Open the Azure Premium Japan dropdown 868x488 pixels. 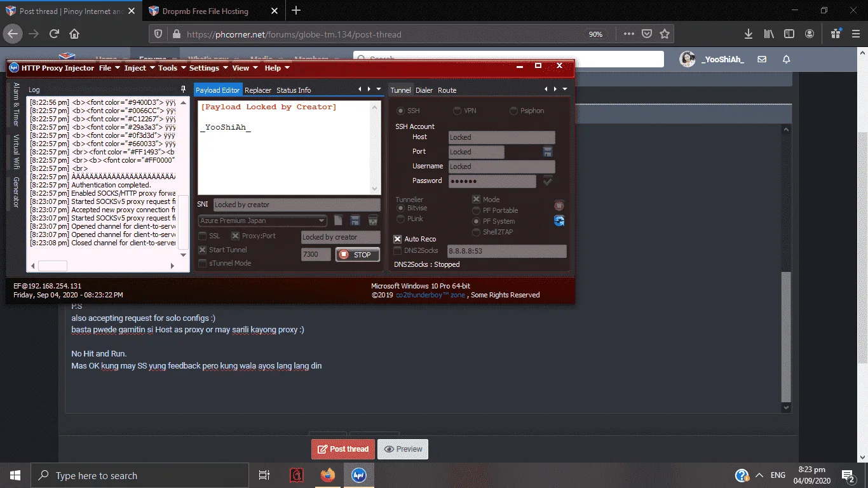tap(262, 220)
